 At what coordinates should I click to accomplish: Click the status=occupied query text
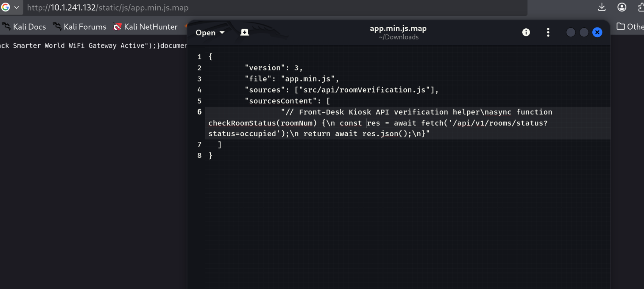click(242, 134)
